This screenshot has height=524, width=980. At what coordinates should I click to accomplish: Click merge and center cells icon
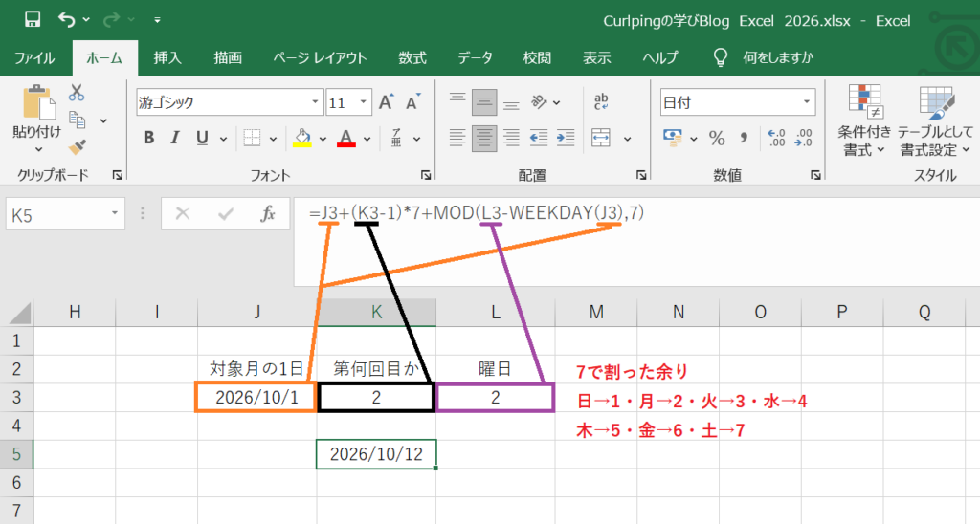pos(601,138)
